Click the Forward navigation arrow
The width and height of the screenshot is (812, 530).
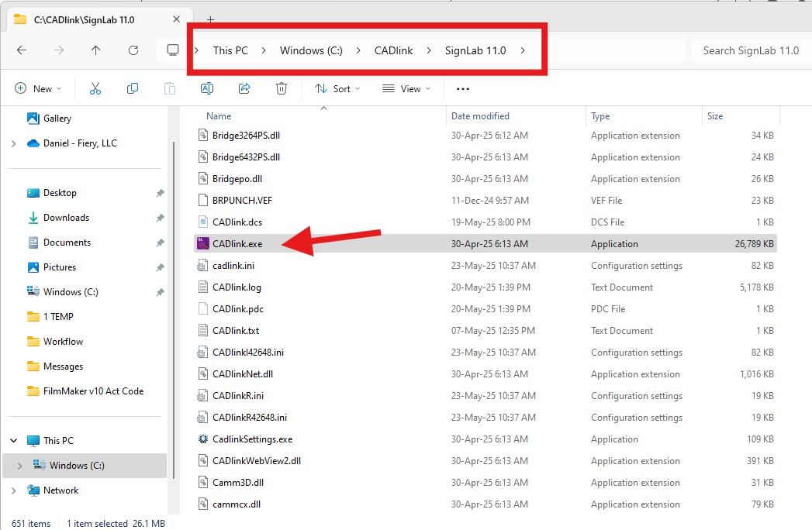(59, 50)
